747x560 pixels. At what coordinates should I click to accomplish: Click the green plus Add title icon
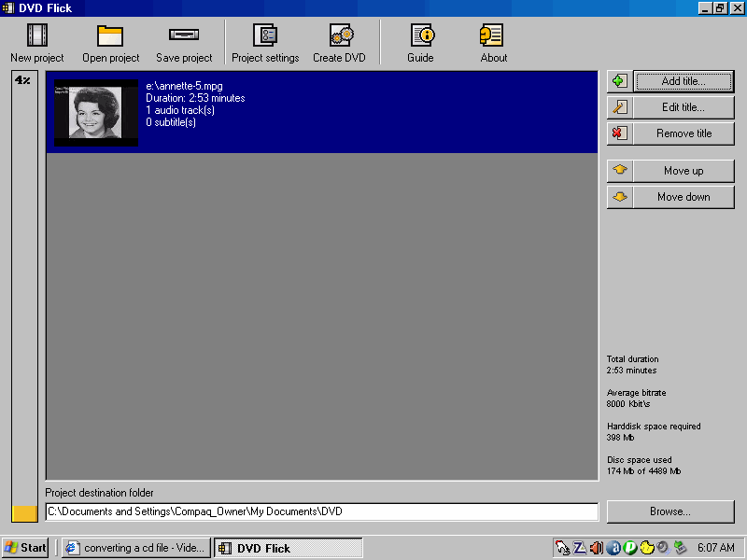click(x=620, y=81)
